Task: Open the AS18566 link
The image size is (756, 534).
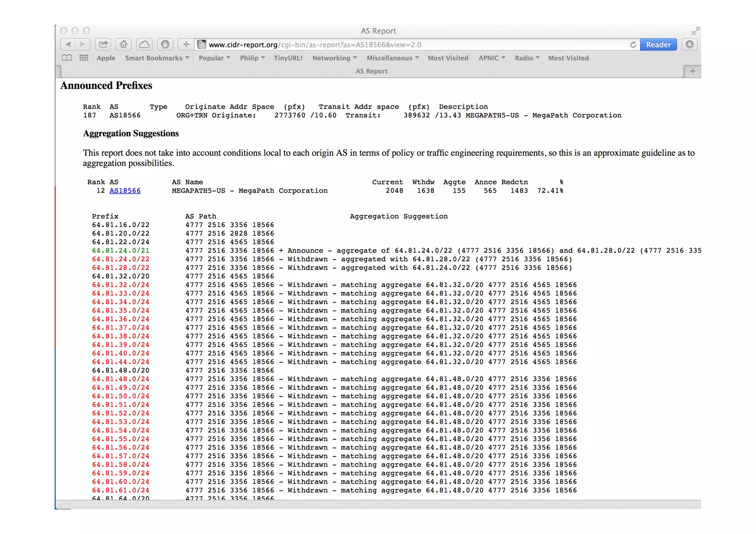Action: 125,191
